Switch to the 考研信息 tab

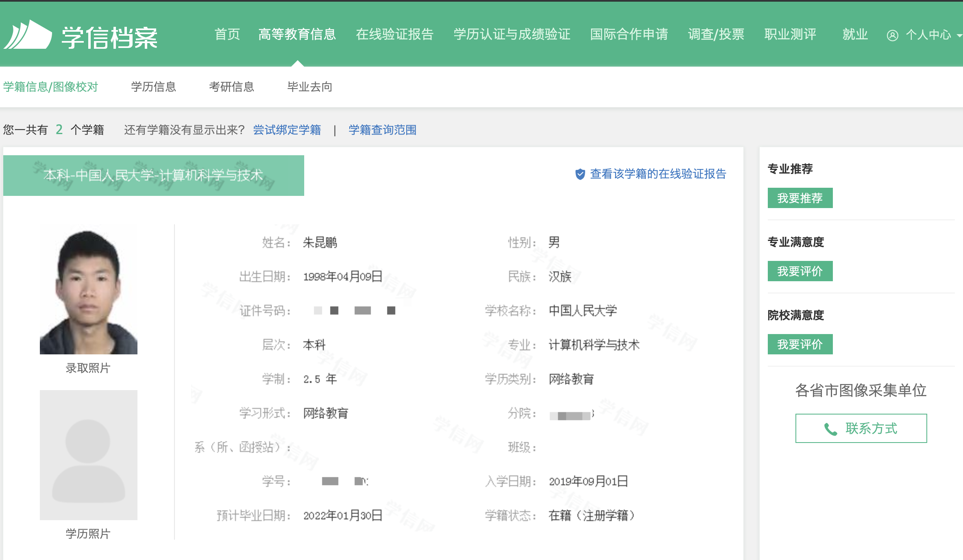232,87
